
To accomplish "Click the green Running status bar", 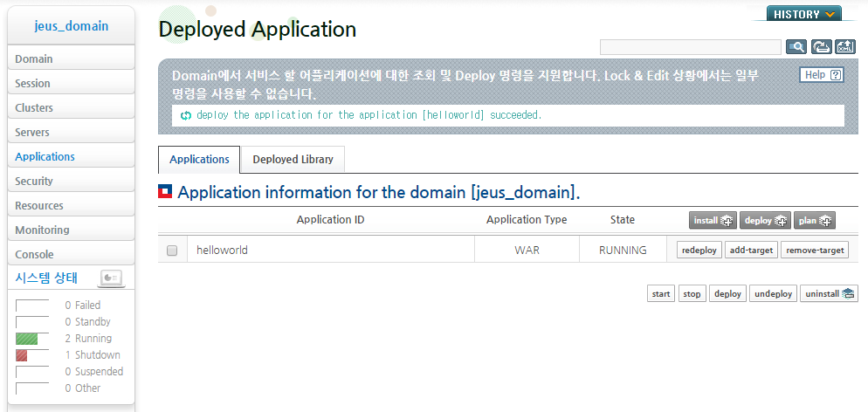I will tap(26, 339).
